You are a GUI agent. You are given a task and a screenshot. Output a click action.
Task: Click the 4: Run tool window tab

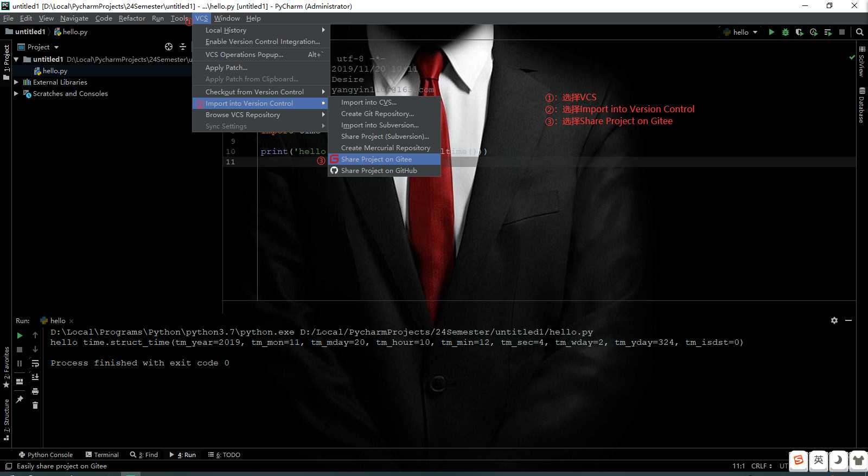click(x=183, y=455)
